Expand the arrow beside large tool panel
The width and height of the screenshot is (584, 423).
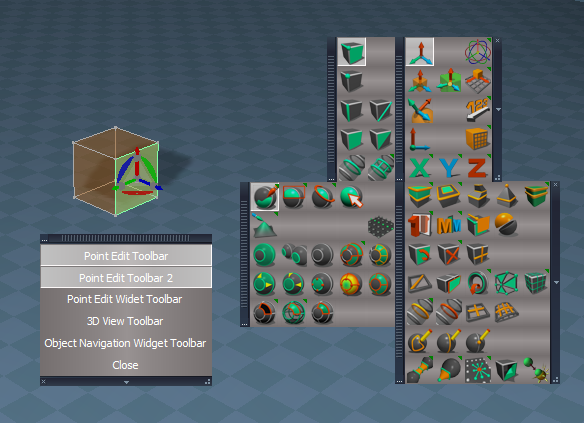tap(556, 283)
